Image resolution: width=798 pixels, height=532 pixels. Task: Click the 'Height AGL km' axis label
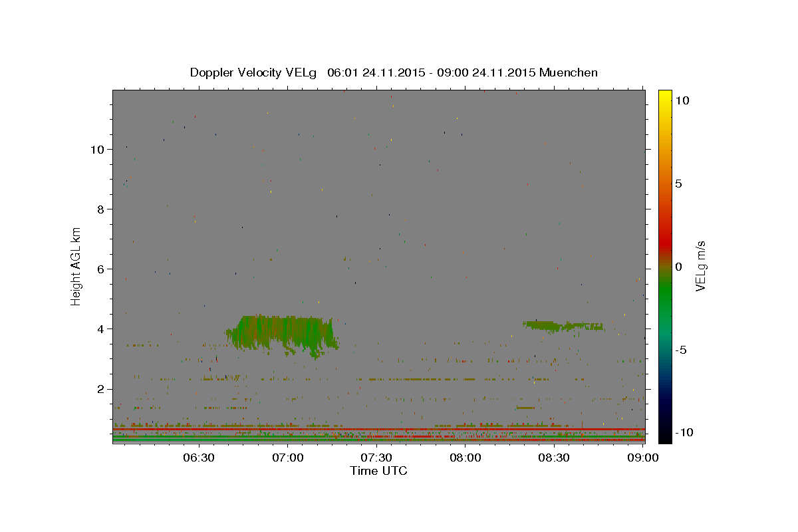(x=76, y=265)
